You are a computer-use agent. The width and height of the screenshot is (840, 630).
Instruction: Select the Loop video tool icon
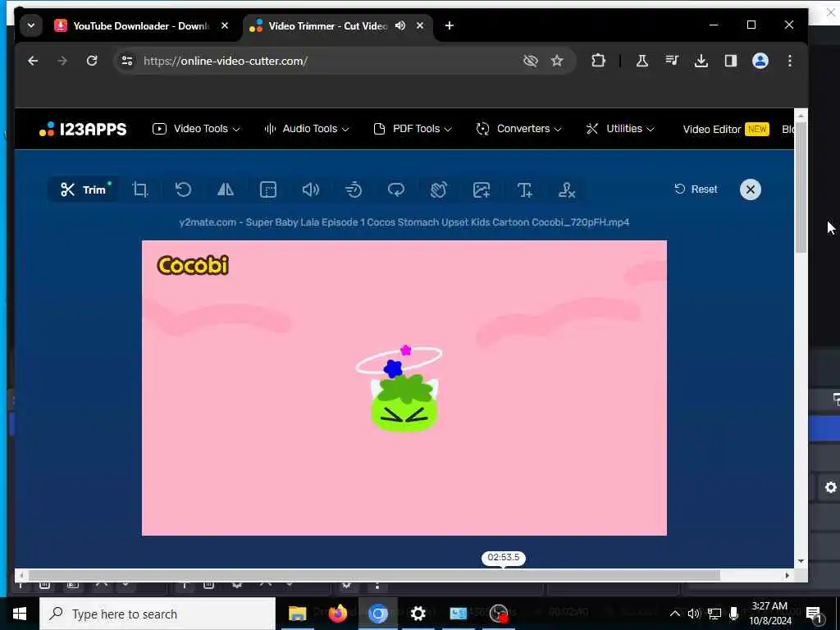tap(396, 189)
